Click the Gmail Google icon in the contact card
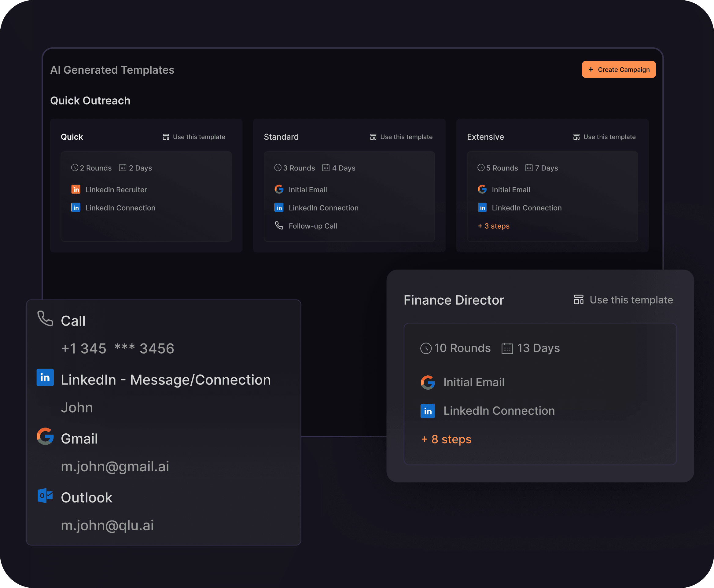Screen dimensions: 714x588 click(x=45, y=436)
